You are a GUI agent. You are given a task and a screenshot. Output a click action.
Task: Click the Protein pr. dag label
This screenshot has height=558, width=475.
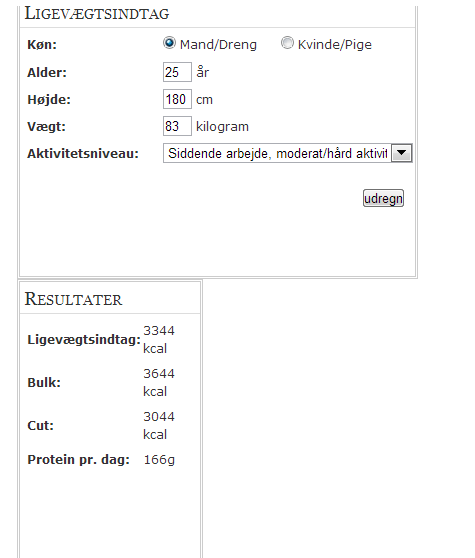[x=79, y=460]
